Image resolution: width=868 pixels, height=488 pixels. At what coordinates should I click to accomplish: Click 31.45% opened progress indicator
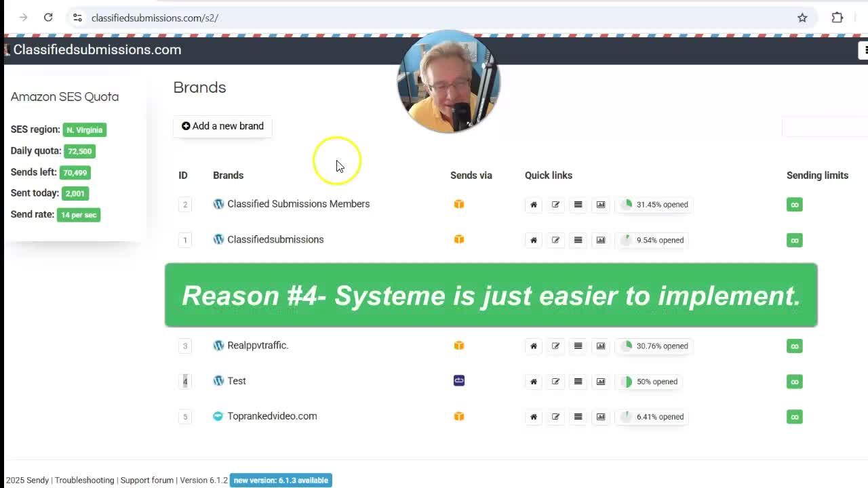pos(654,205)
